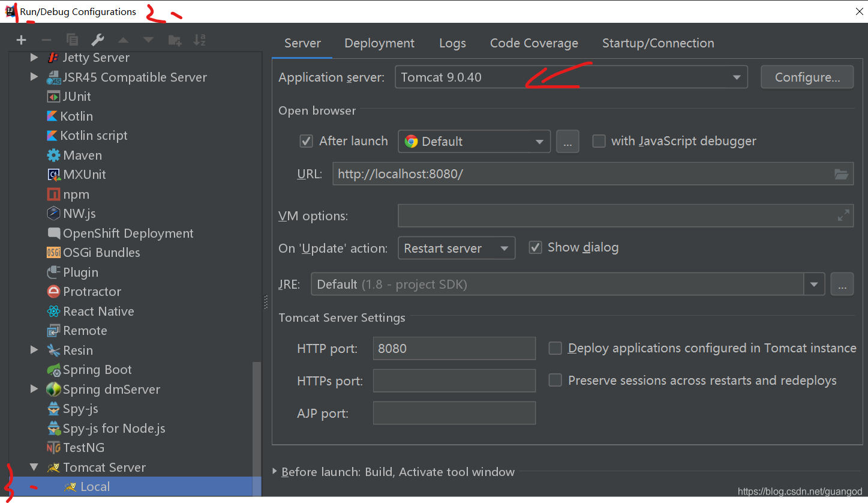
Task: Click the configuration tree vertical scrollbar
Action: tap(256, 429)
